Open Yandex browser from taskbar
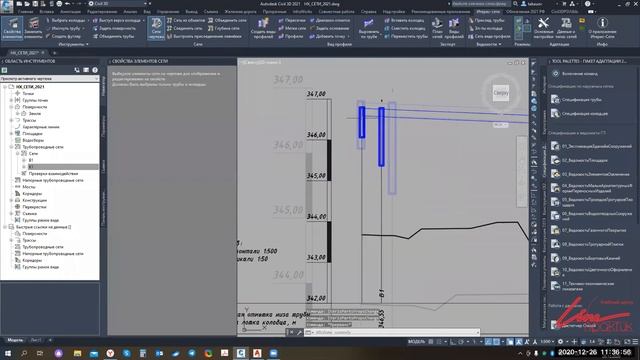Screen dimensions: 640x360 pos(110,353)
